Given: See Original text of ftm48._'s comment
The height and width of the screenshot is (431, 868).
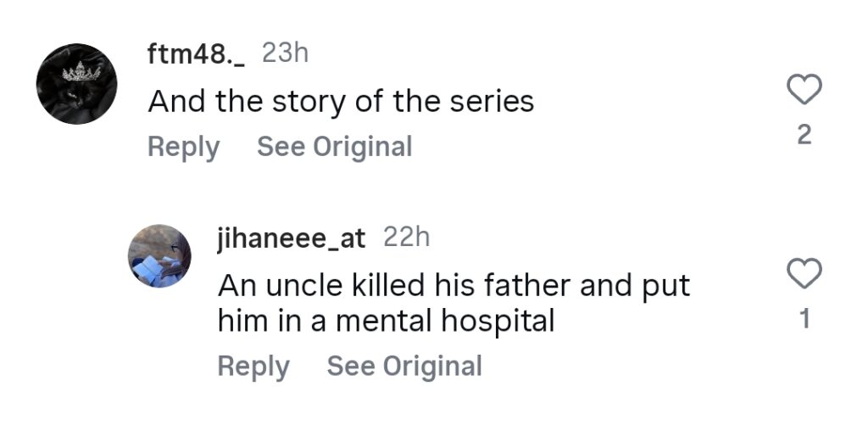Looking at the screenshot, I should pos(334,147).
